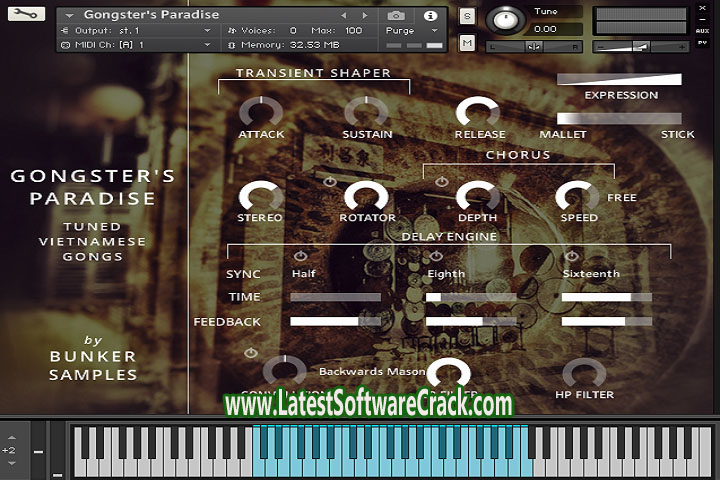Viewport: 720px width, 480px height.
Task: Click the LP Filter knob
Action: (x=449, y=373)
